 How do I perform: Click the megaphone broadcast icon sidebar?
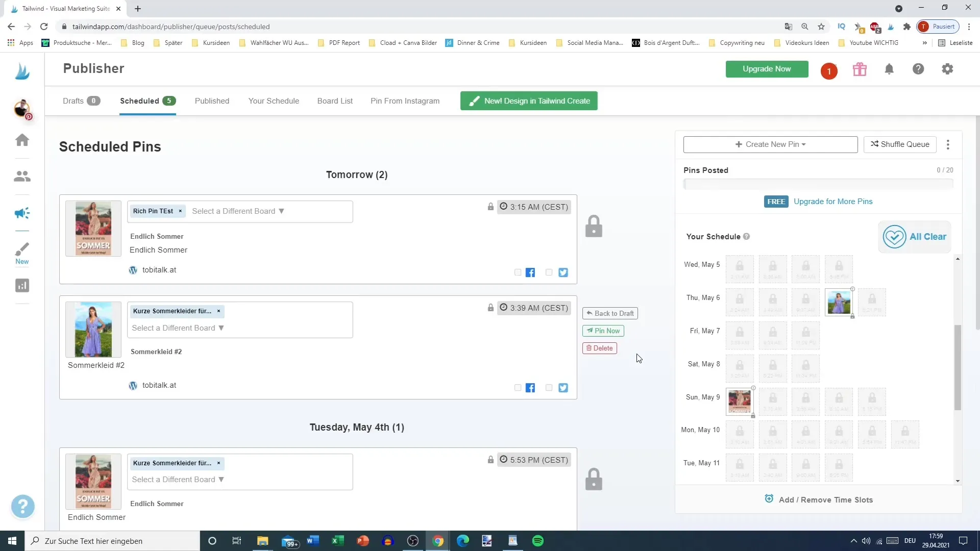point(22,213)
